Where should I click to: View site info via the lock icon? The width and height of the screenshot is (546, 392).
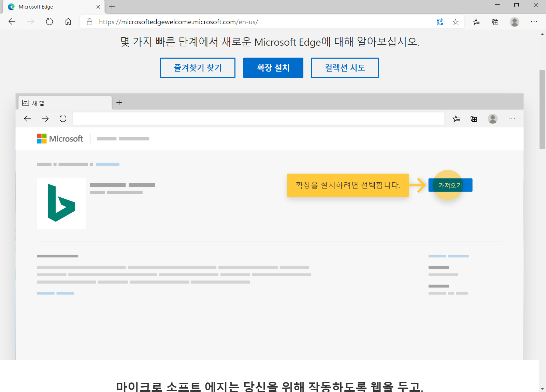point(89,22)
